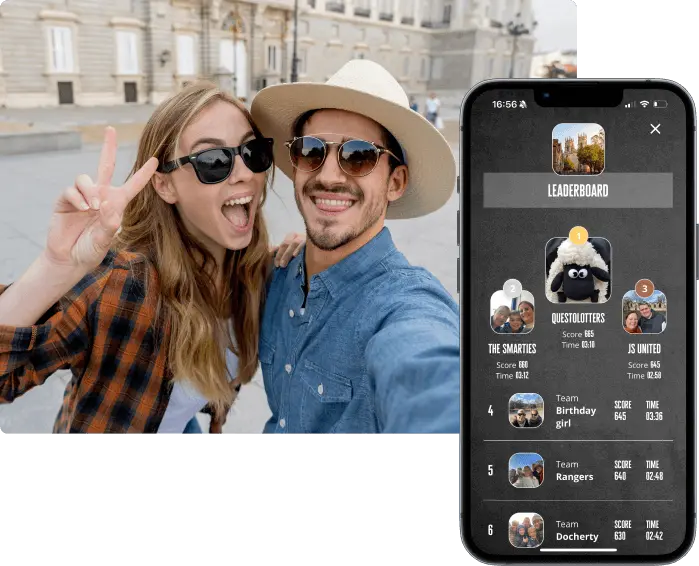Viewport: 699px width, 566px height.
Task: Tap Team Rangers avatar photo
Action: coord(526,470)
